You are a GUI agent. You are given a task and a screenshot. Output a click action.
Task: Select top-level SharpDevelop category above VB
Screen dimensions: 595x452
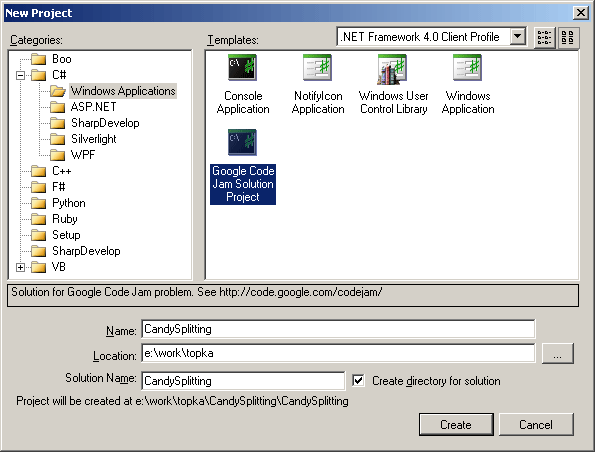coord(86,251)
